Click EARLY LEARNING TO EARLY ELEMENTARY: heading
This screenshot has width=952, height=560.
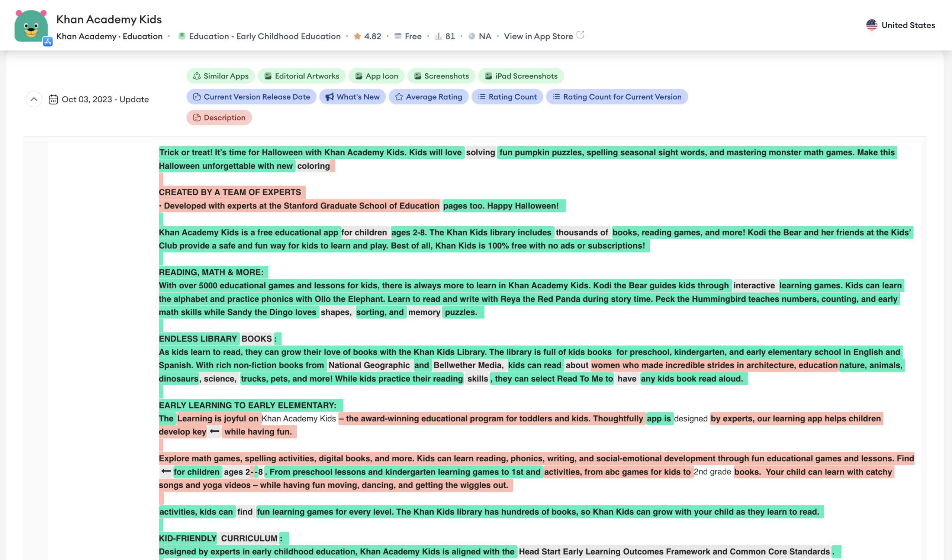[247, 405]
